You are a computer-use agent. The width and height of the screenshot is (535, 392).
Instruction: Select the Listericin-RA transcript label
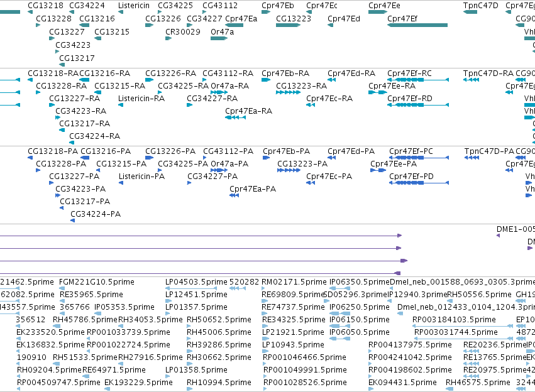141,99
